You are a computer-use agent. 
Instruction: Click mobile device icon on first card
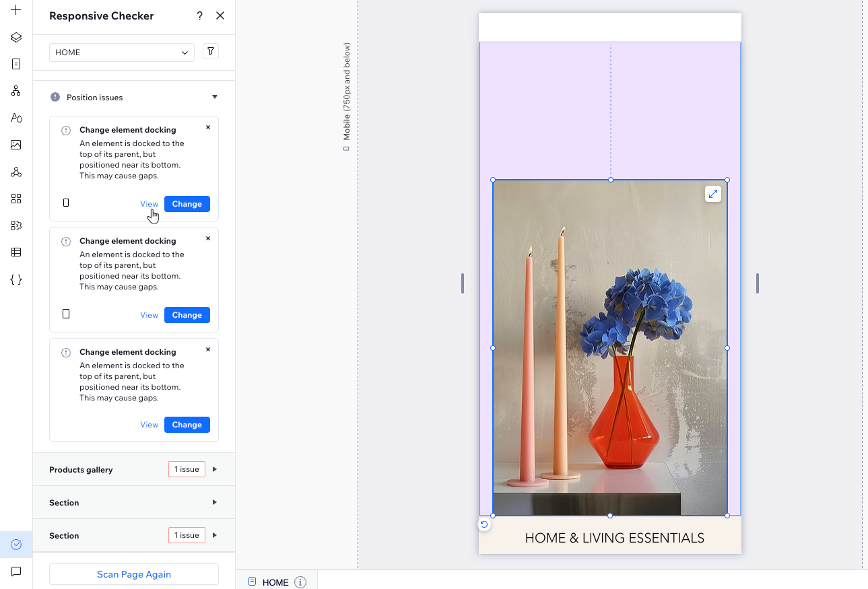66,203
